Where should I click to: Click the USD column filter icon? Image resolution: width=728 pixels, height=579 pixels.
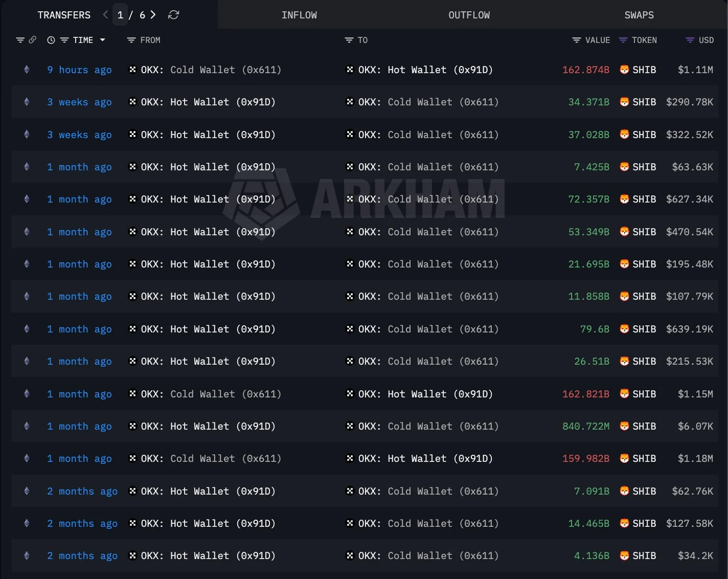coord(690,40)
